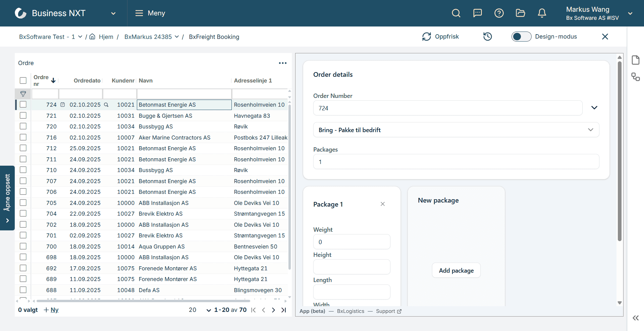The height and width of the screenshot is (331, 644).
Task: Expand the Bring - Pakke til bedrift dropdown
Action: (x=590, y=130)
